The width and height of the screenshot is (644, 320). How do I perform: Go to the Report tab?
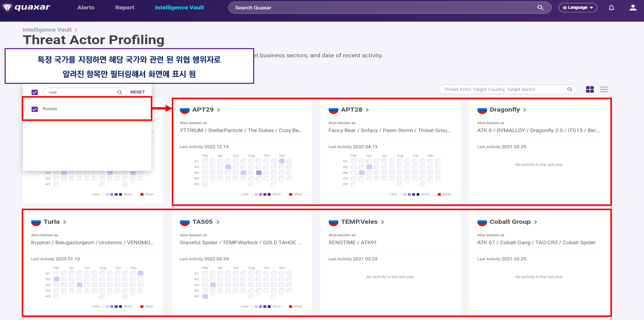[x=124, y=8]
